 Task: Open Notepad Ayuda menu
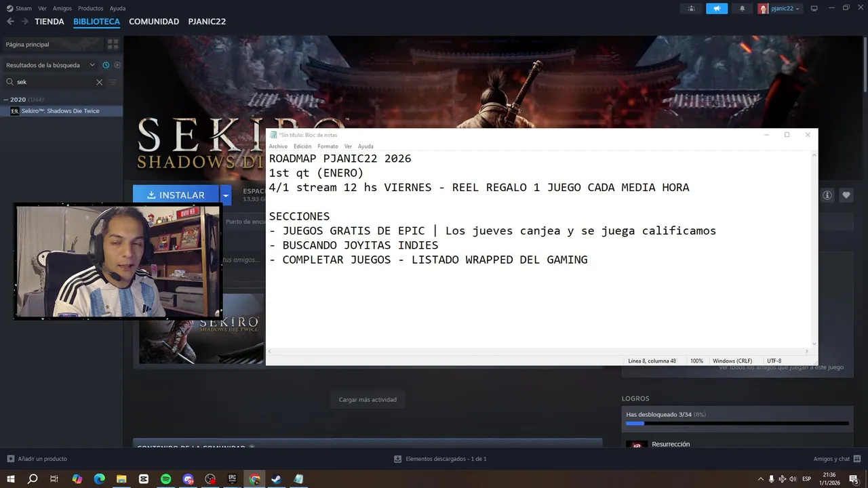366,146
